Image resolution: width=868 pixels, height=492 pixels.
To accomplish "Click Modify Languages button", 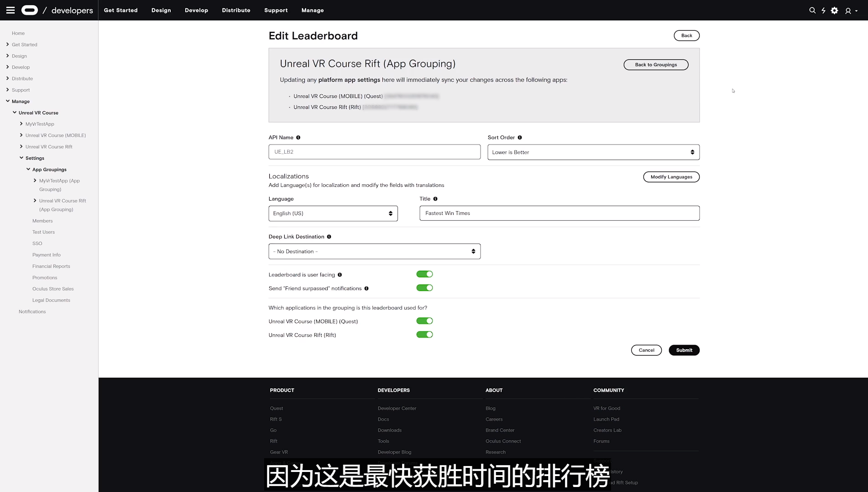I will (671, 177).
